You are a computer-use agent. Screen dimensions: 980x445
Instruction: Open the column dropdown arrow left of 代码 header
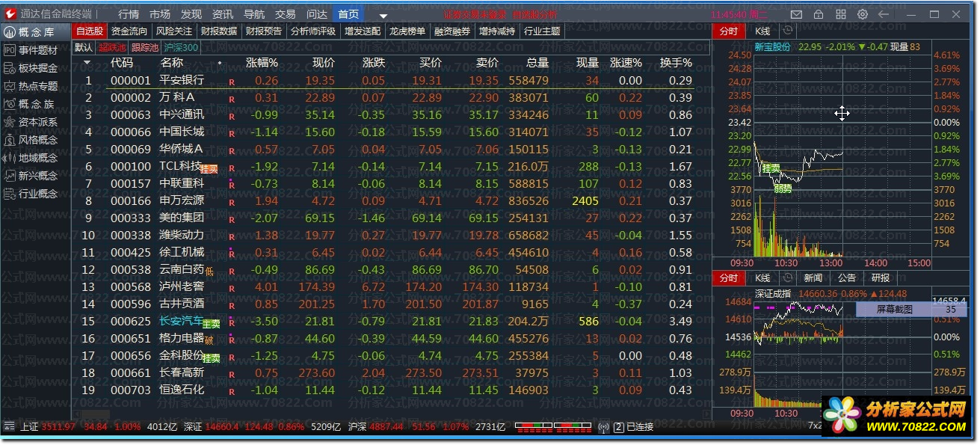(87, 63)
